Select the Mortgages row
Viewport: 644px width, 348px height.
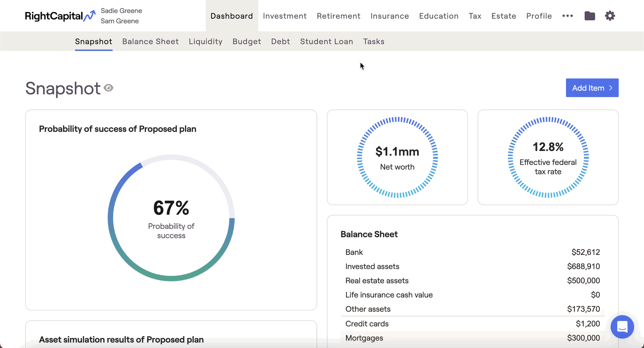tap(473, 338)
